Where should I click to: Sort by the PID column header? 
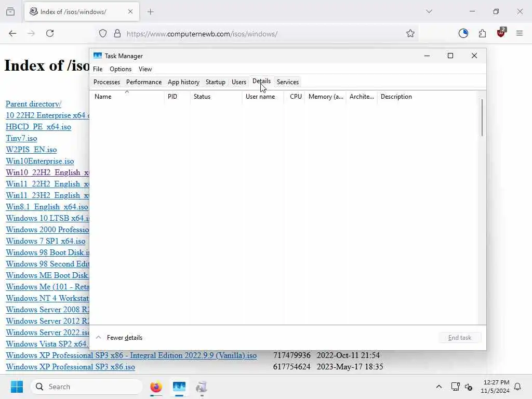[177, 96]
